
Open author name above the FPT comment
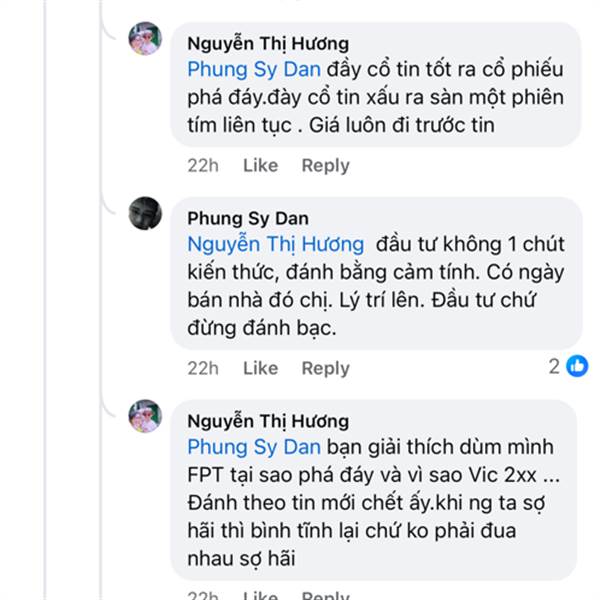click(268, 421)
